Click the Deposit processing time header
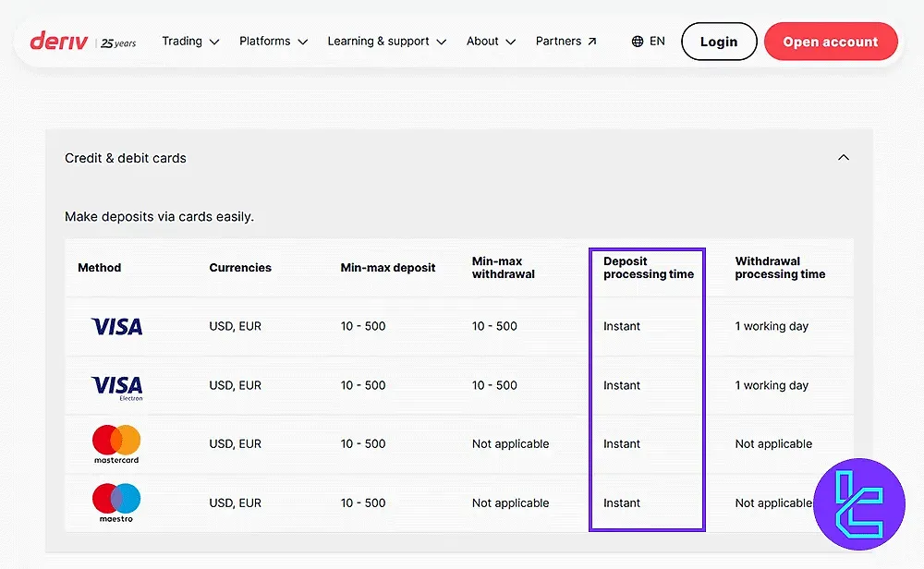The image size is (924, 569). tap(649, 268)
